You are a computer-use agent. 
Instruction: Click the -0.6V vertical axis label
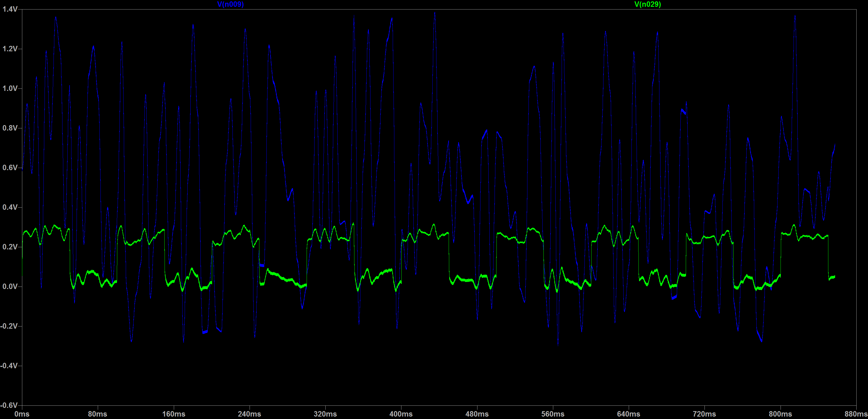(x=9, y=405)
